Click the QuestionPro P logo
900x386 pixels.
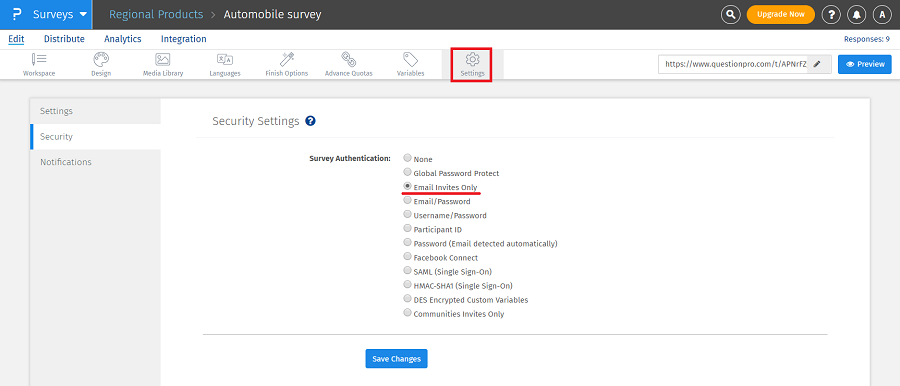pyautogui.click(x=16, y=14)
